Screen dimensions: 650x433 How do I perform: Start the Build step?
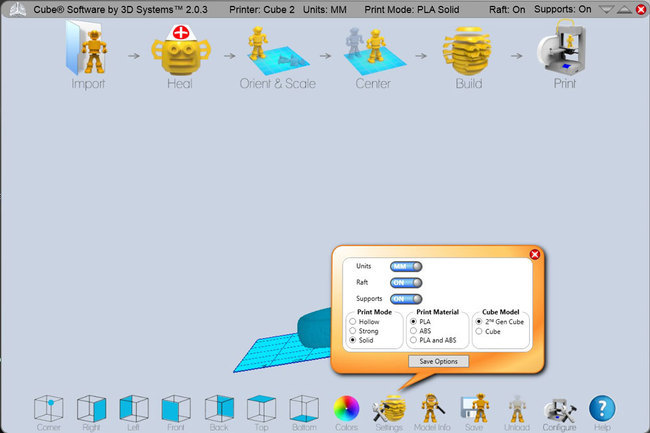tap(468, 50)
